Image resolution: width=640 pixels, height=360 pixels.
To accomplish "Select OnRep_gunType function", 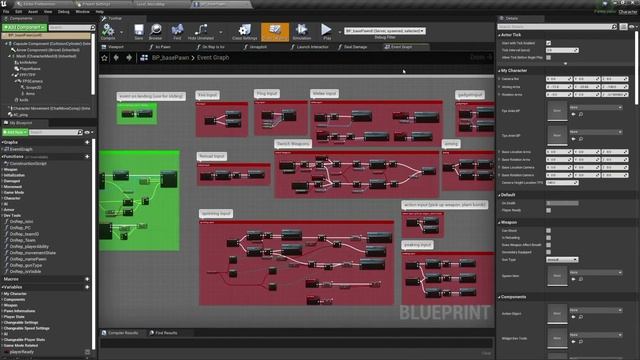I will [x=25, y=265].
